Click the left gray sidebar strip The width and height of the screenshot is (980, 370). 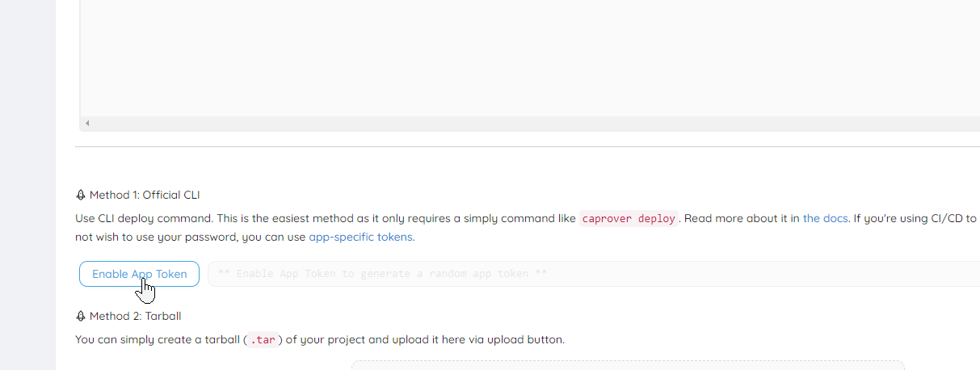tap(27, 185)
